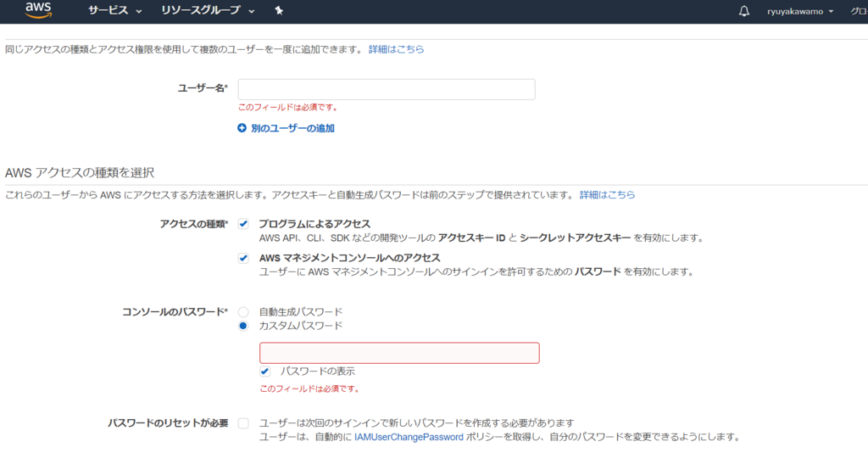
Task: Click the ユーザー名 input field
Action: point(387,89)
